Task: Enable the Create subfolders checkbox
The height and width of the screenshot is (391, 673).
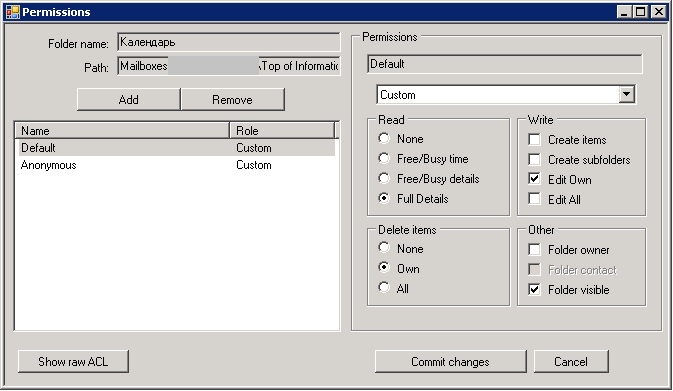Action: pyautogui.click(x=534, y=160)
